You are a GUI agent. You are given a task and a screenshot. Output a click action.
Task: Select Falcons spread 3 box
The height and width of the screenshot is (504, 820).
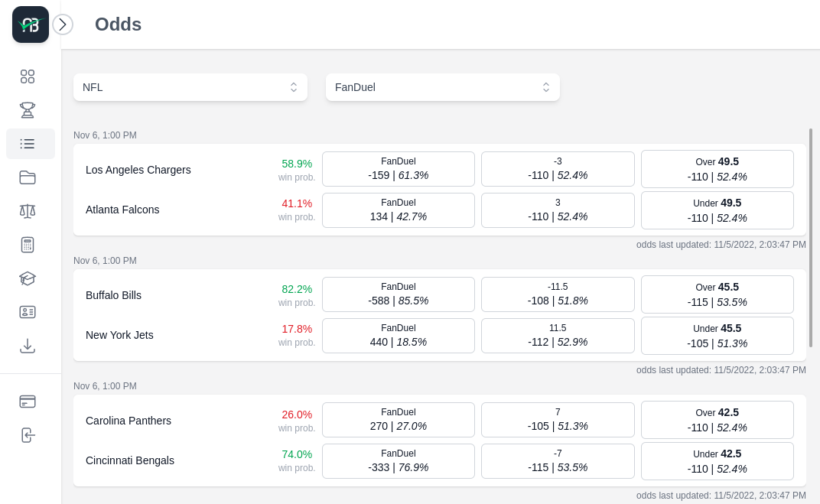pyautogui.click(x=558, y=210)
